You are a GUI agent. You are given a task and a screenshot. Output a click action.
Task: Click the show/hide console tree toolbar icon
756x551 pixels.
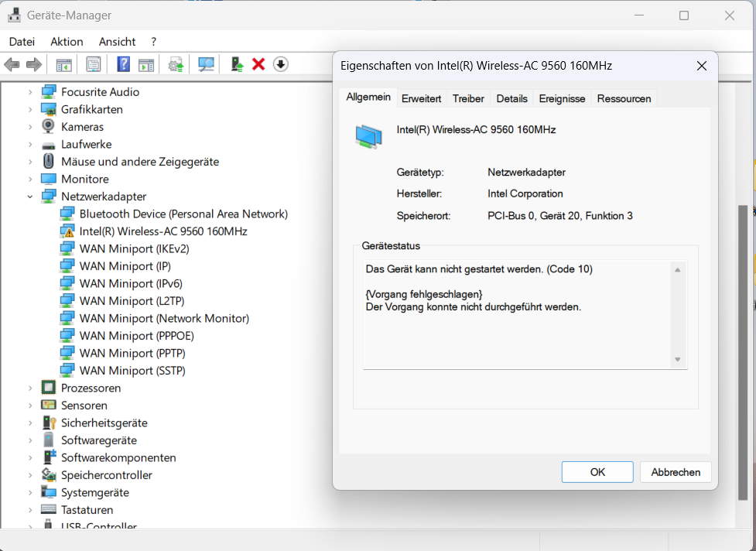tap(63, 64)
